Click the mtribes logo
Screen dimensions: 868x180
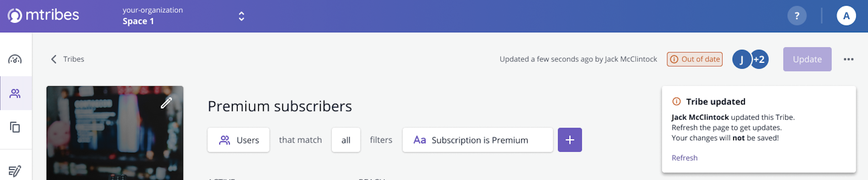43,16
